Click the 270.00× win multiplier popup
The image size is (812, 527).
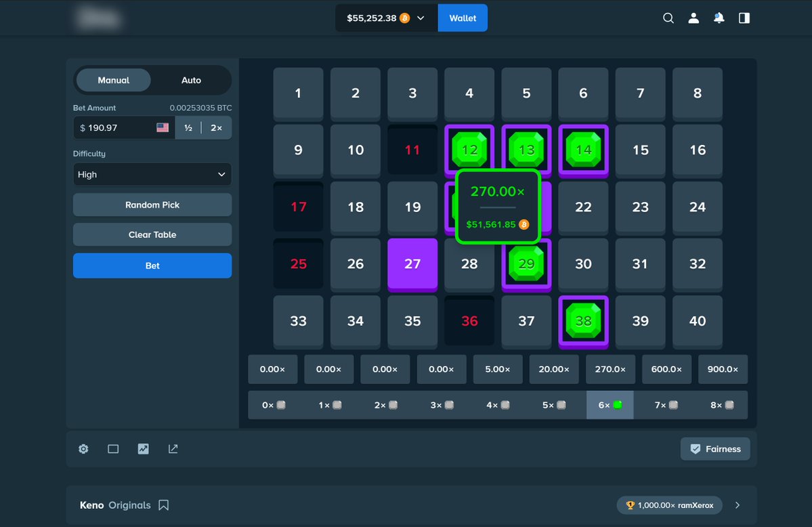pyautogui.click(x=498, y=191)
